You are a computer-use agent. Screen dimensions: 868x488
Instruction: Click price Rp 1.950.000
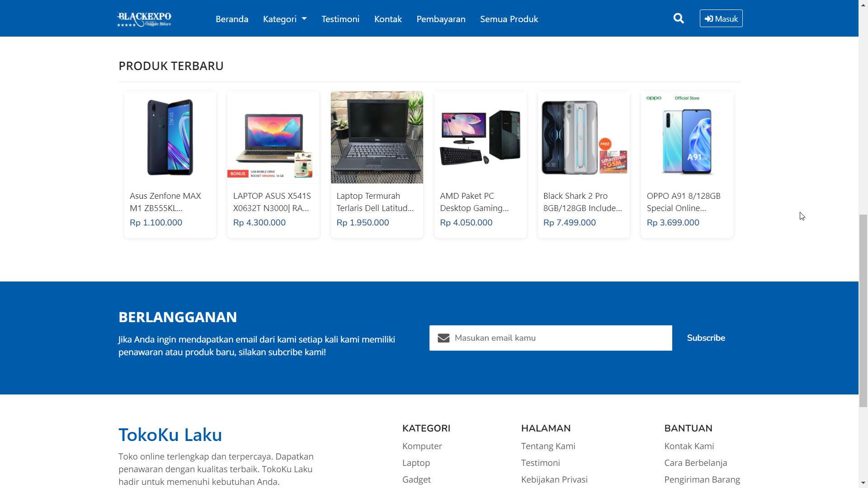click(x=363, y=222)
